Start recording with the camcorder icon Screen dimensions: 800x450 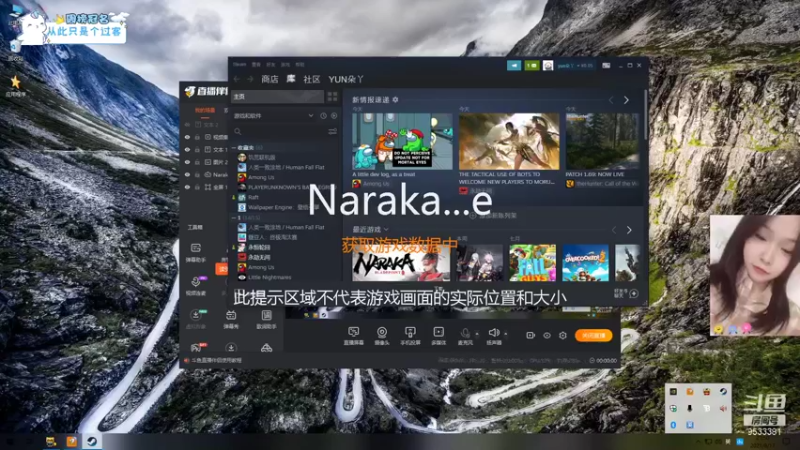pos(530,335)
